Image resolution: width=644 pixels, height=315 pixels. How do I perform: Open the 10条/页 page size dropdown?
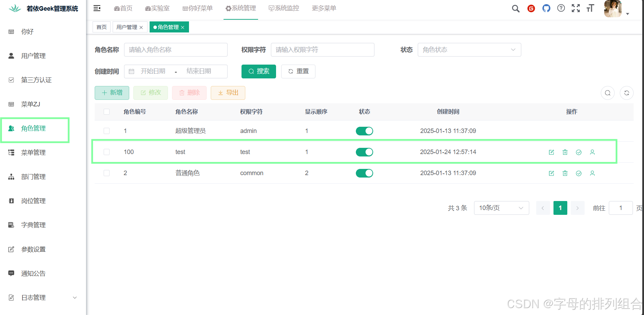tap(501, 208)
